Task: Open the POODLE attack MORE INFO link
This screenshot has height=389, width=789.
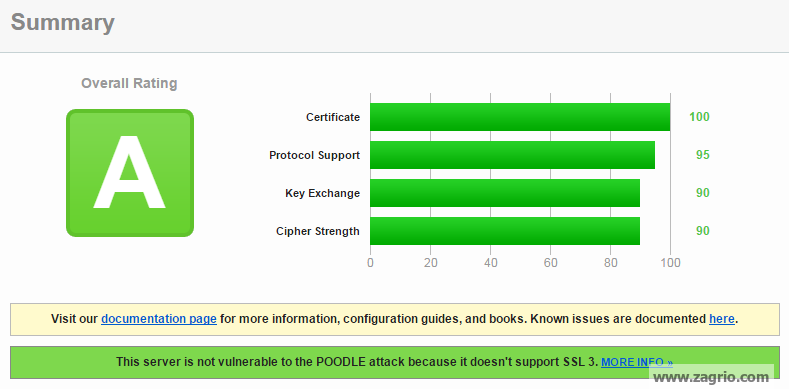Action: [x=637, y=362]
